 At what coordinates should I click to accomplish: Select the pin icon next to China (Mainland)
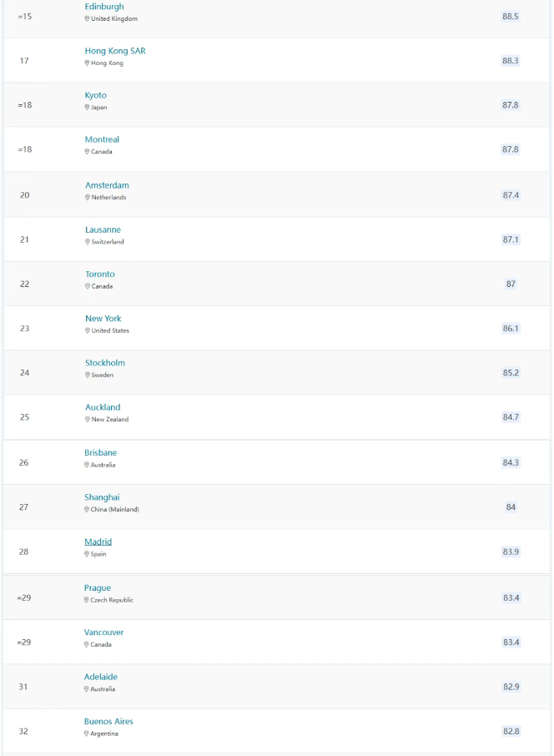pyautogui.click(x=87, y=509)
